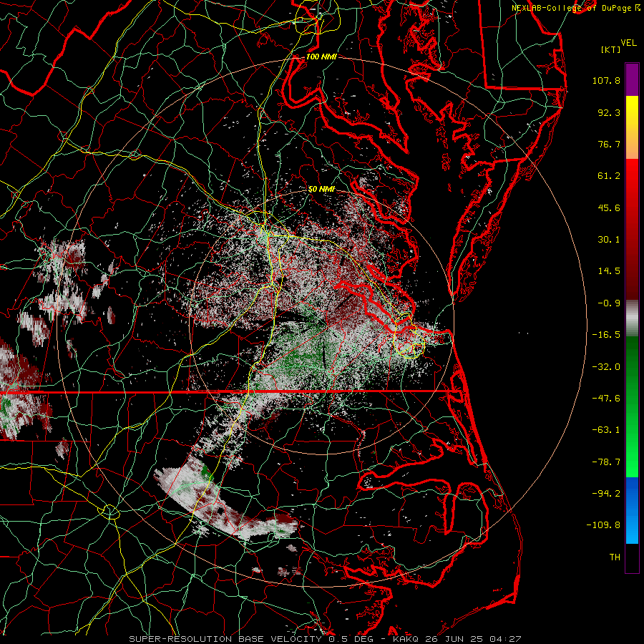This screenshot has height=644, width=644.
Task: Click the 100 NMI range ring label
Action: pos(321,57)
